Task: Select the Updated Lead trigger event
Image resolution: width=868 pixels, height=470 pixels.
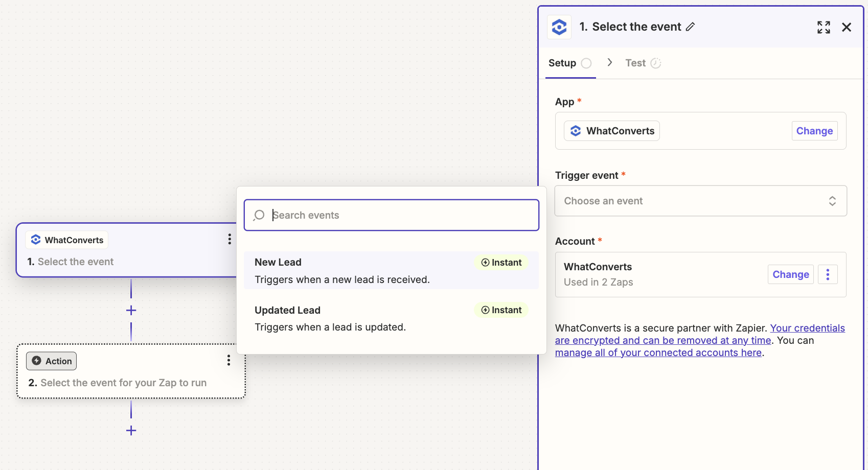Action: (x=391, y=318)
